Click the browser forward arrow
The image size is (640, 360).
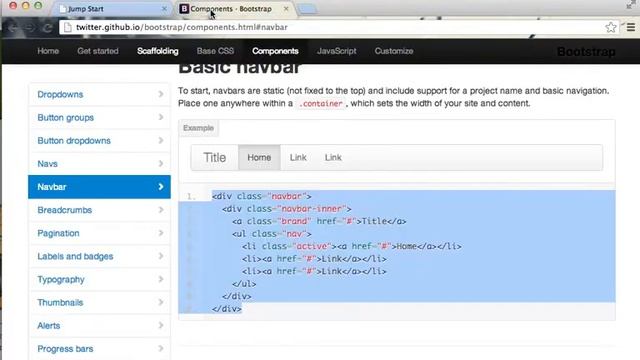point(30,28)
